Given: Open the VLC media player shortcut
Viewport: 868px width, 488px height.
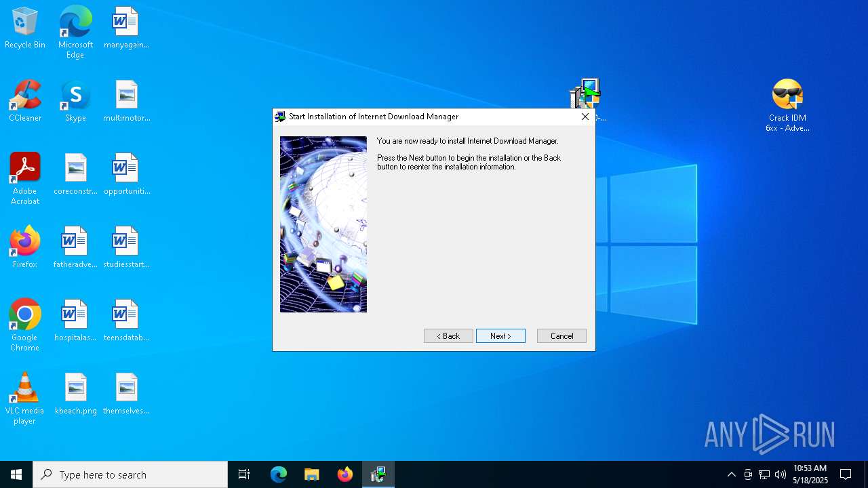Looking at the screenshot, I should point(25,399).
